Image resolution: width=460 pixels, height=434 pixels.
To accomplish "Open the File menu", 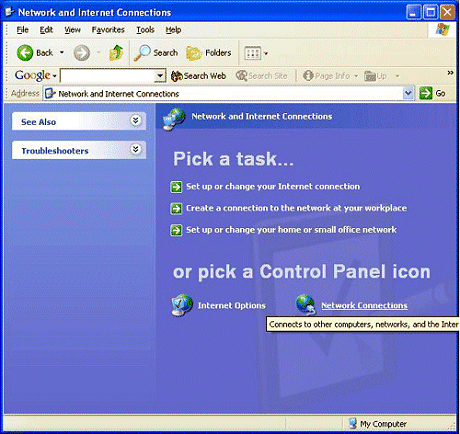I will point(22,30).
